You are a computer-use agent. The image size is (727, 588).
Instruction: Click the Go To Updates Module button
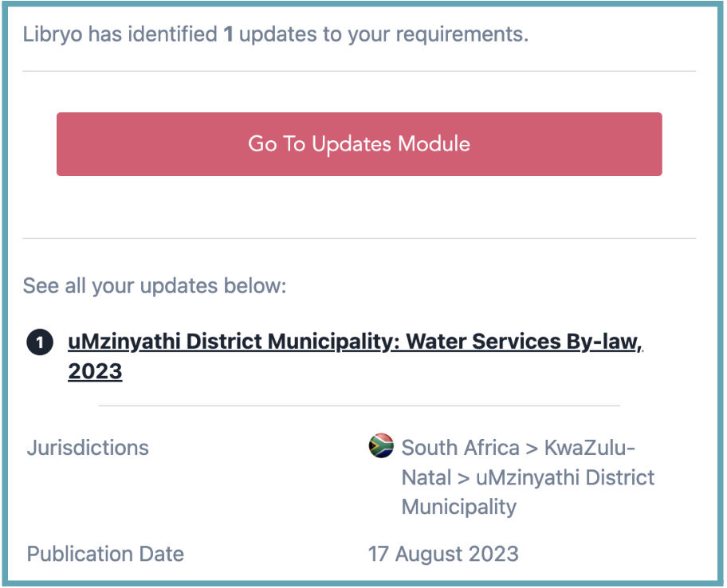point(359,144)
